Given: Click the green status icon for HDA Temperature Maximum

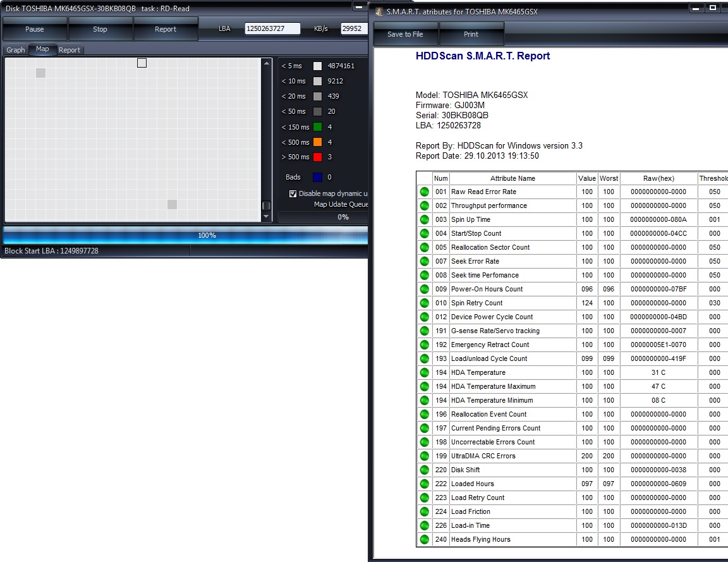Looking at the screenshot, I should click(x=425, y=386).
